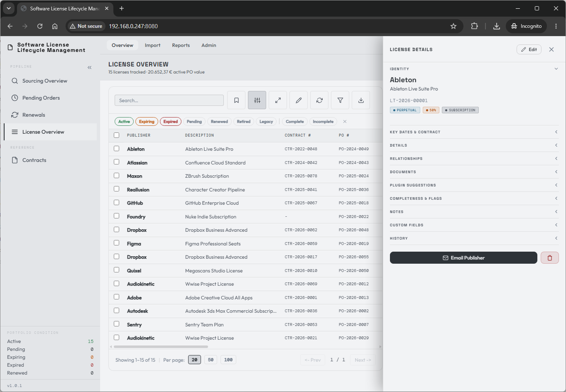Expand Completeness & Flags section
Image resolution: width=566 pixels, height=392 pixels.
474,198
